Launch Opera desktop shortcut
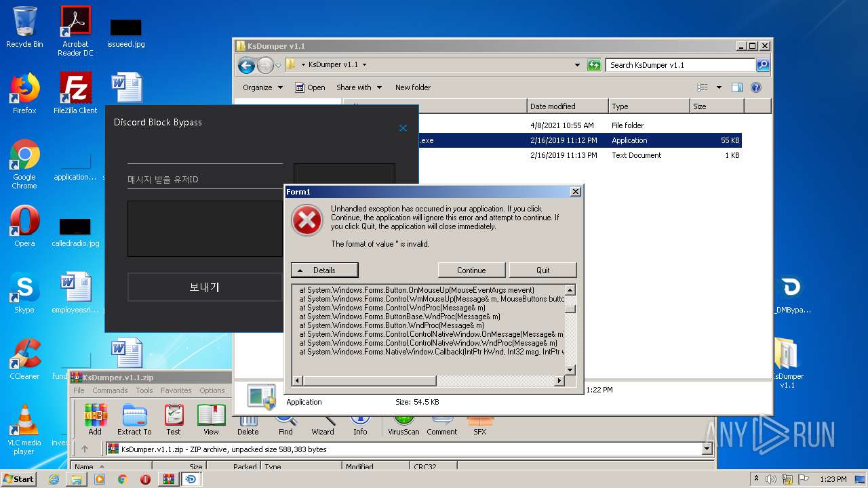The width and height of the screenshot is (868, 488). pos(24,226)
